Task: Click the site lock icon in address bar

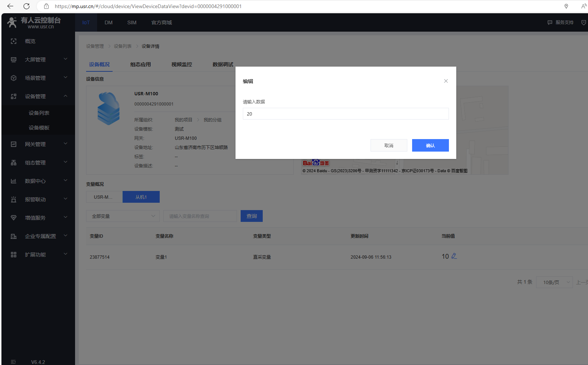Action: 46,6
